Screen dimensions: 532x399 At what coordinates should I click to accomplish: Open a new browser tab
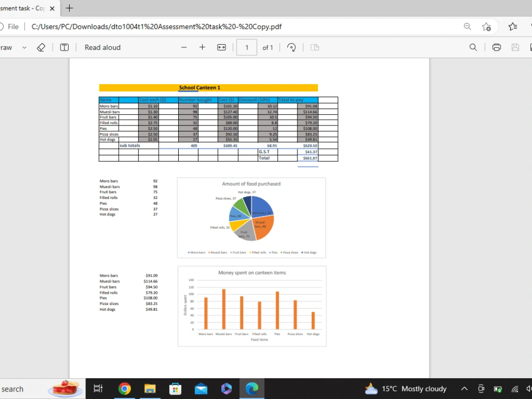(x=69, y=8)
